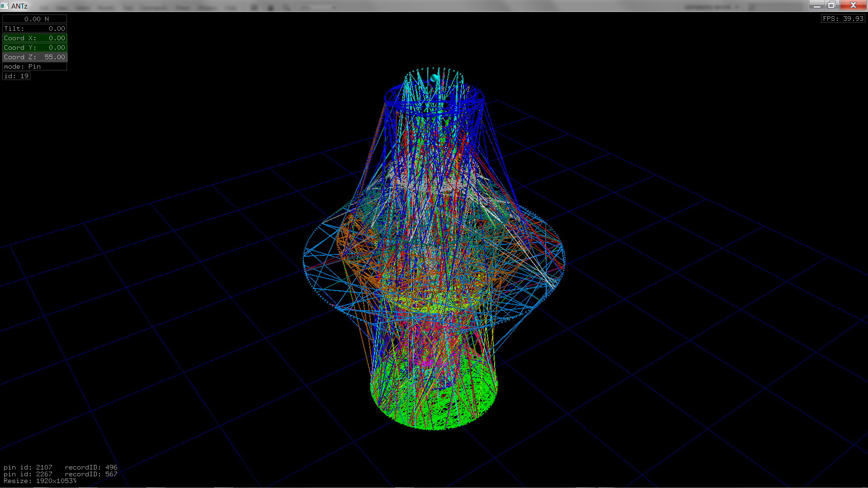
Task: Select the highlighted Coord Z 55.00 field
Action: click(x=35, y=57)
